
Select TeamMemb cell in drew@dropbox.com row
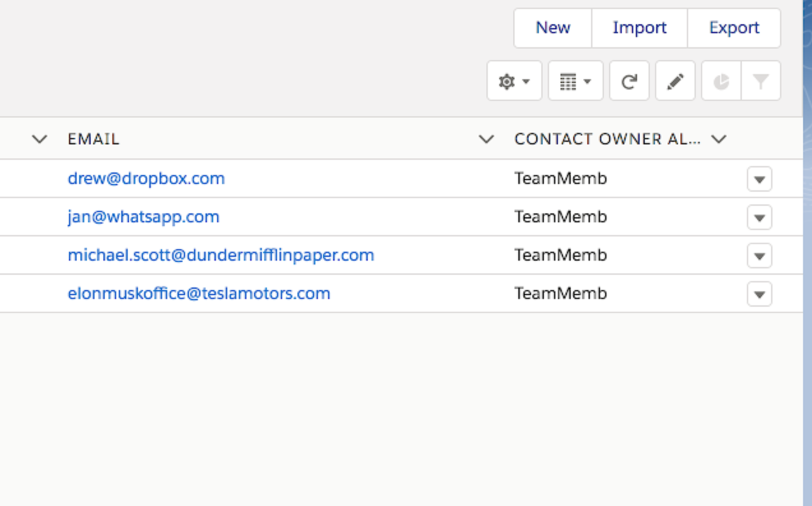pos(560,178)
